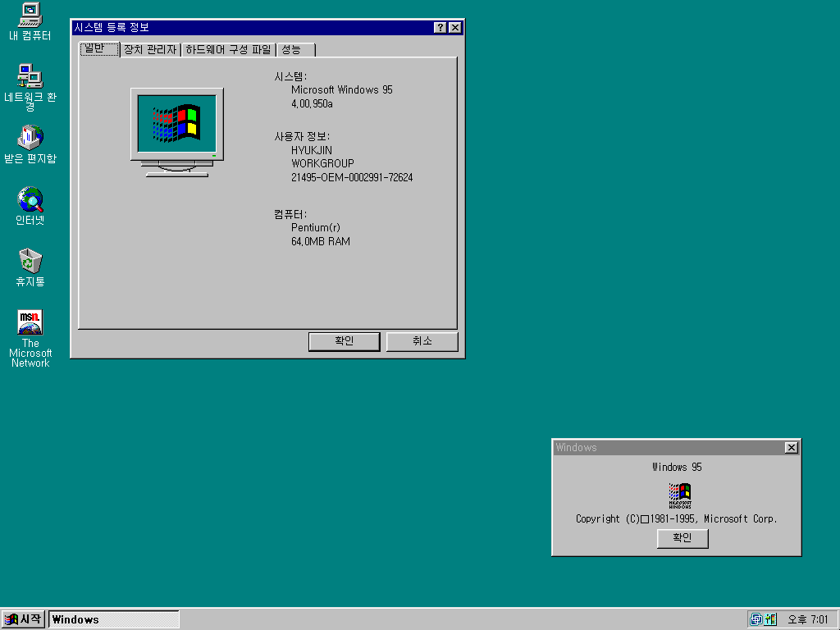Screen dimensions: 840x630
Task: Click the Copyright 1981-1995 Microsoft Corp. text
Action: click(677, 519)
